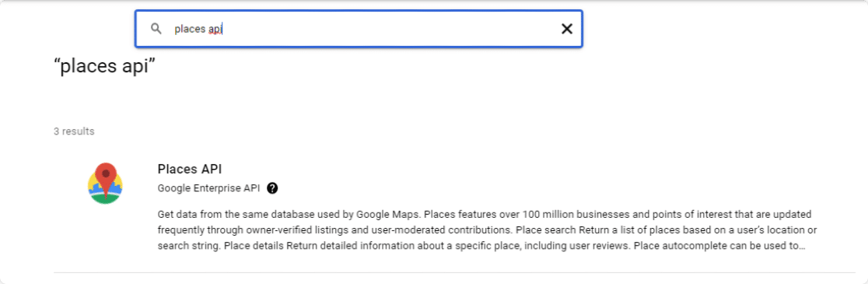
Task: Focus the 'places api' search field
Action: 359,29
